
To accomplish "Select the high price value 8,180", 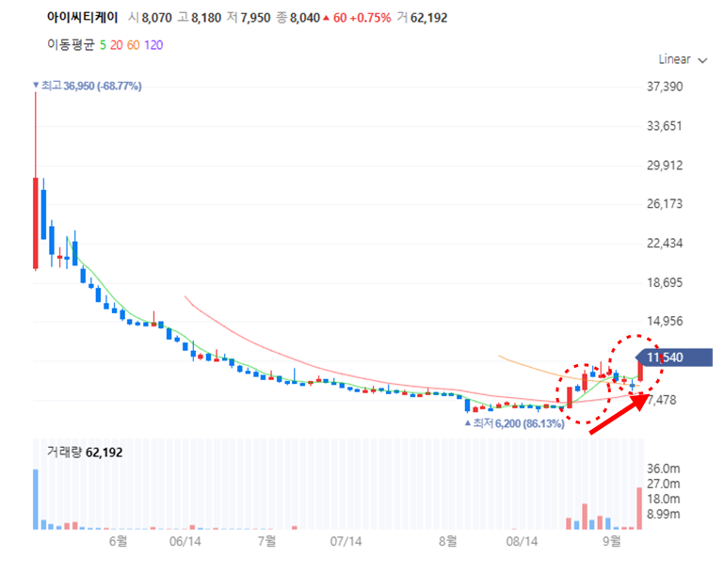I will coord(206,18).
